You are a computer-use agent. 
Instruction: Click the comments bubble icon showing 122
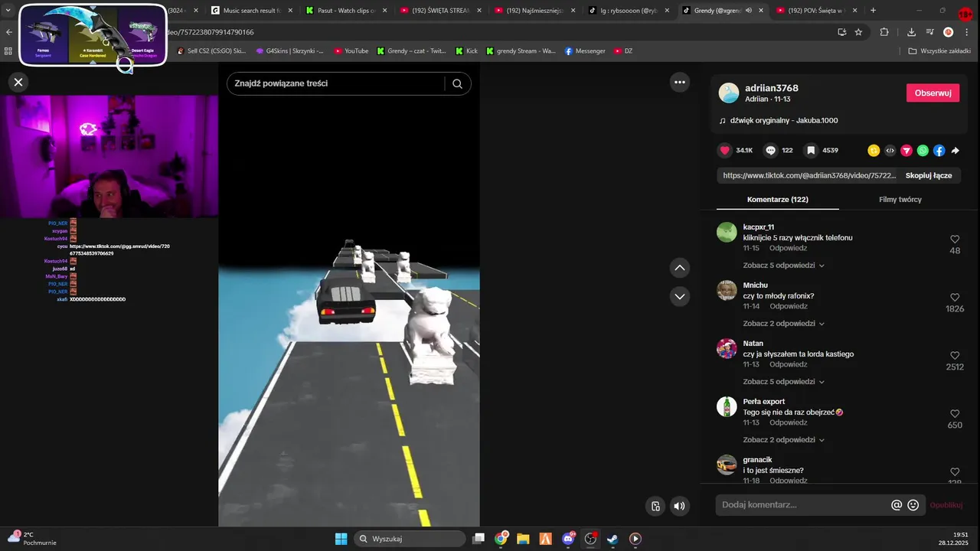tap(770, 151)
